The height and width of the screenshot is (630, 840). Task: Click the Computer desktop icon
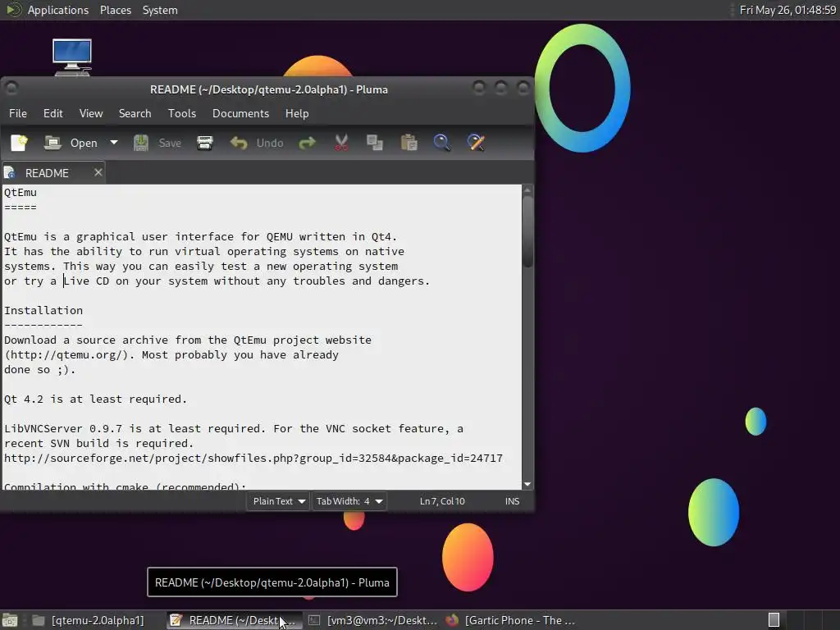click(x=72, y=57)
